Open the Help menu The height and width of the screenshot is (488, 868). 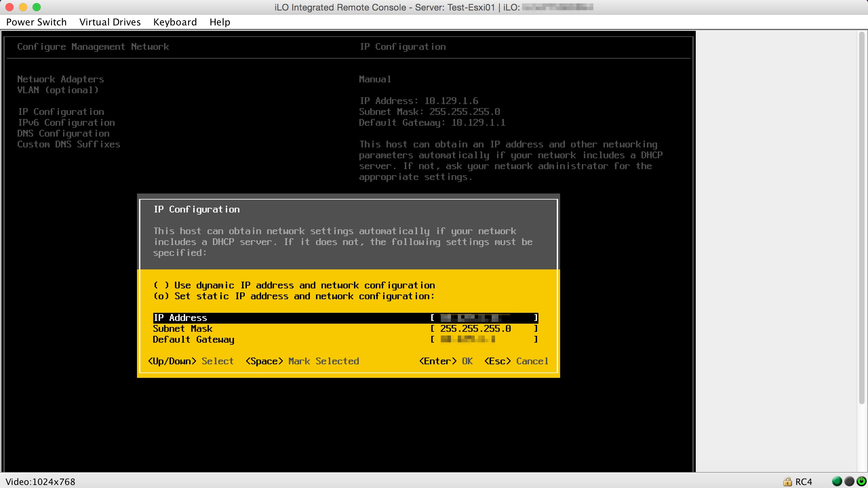tap(220, 22)
